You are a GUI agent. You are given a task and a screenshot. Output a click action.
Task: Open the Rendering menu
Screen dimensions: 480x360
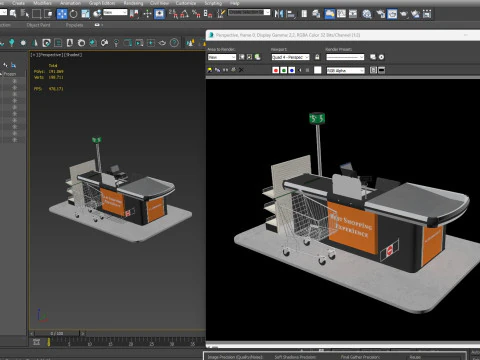pos(133,3)
